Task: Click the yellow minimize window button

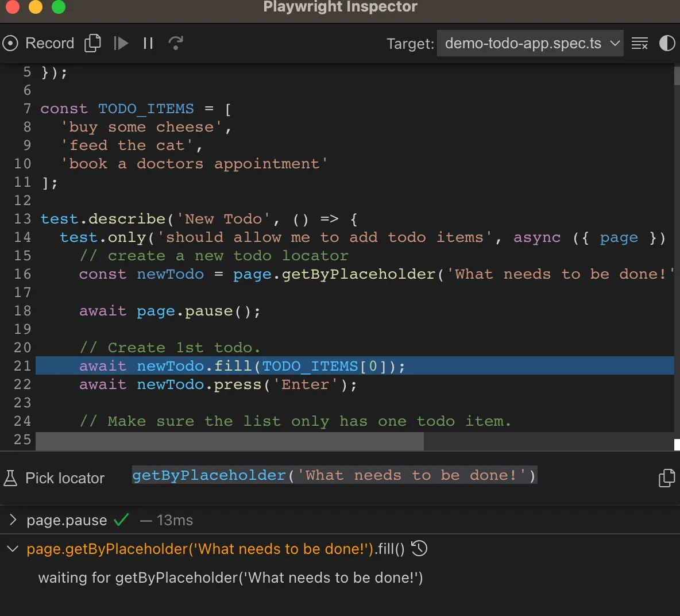Action: click(x=36, y=6)
